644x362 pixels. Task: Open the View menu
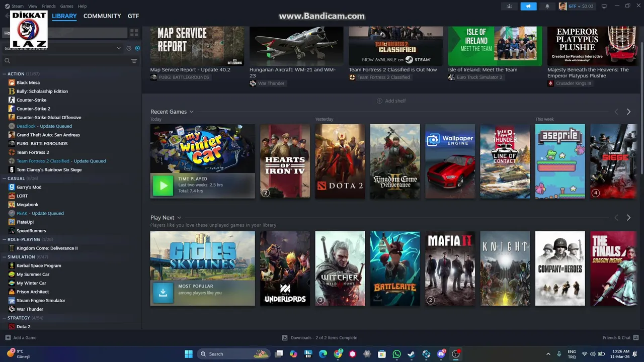coord(33,6)
